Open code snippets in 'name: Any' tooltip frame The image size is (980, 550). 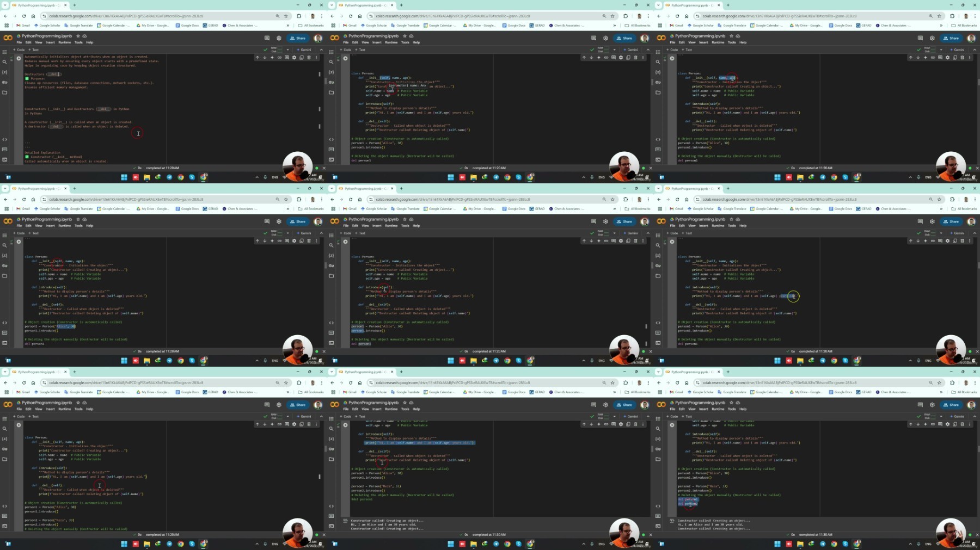[x=331, y=139]
